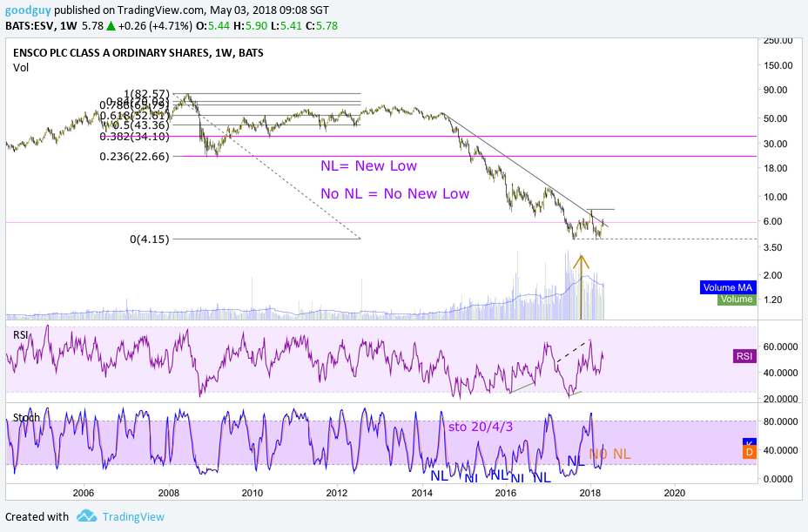
Task: Click the 0.236(22.66) Fibonacci level label
Action: click(134, 156)
